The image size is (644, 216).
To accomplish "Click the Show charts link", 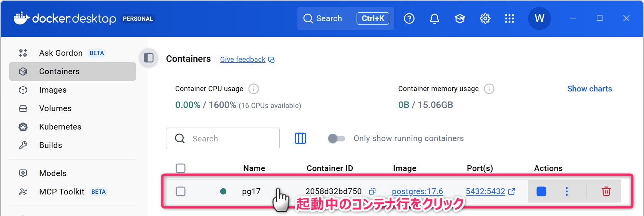I will (x=589, y=89).
